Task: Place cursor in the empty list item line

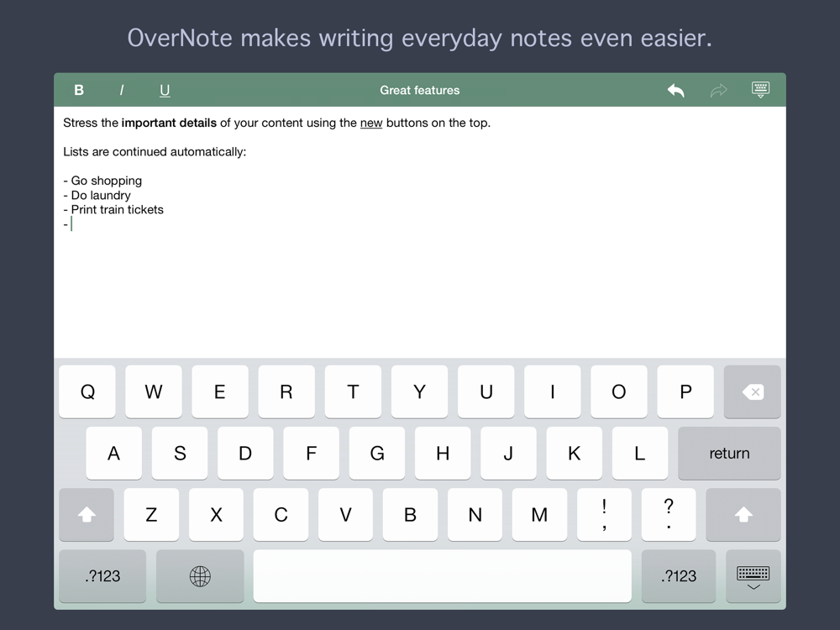Action: [67, 224]
